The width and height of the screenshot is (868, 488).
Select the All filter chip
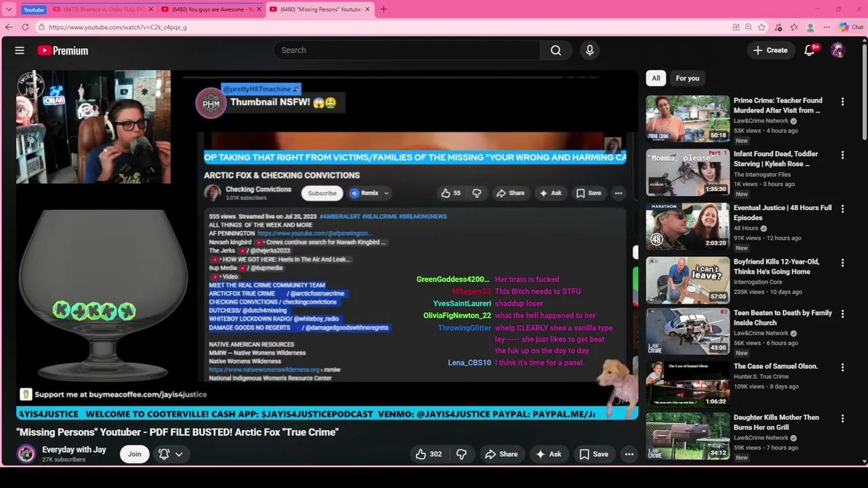[x=656, y=78]
